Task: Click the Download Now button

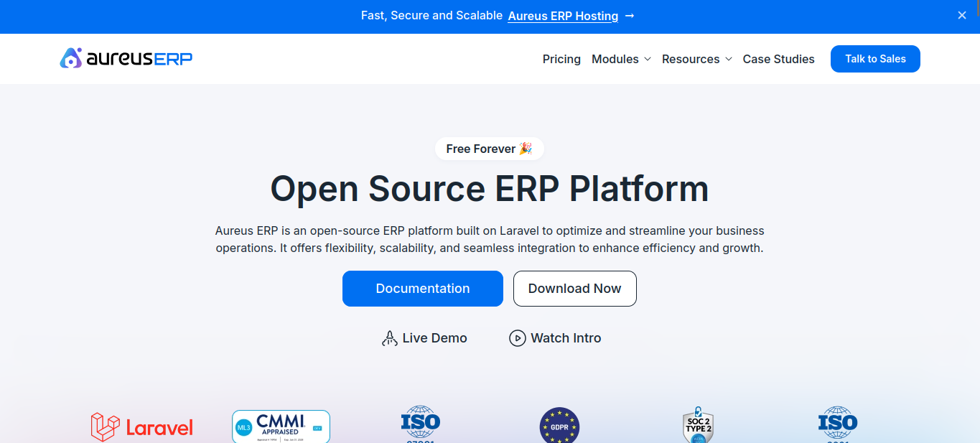Action: 575,289
